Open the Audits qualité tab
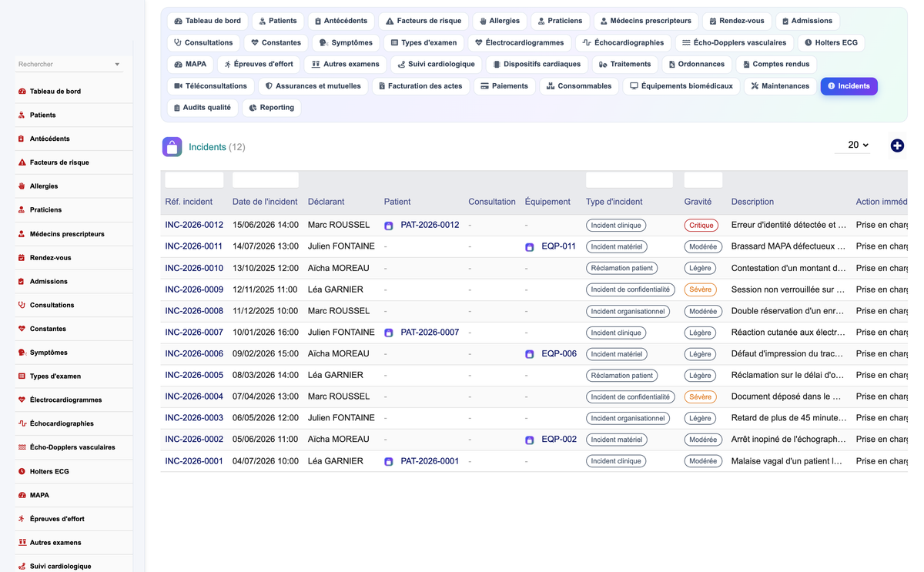The width and height of the screenshot is (924, 572). (x=203, y=108)
